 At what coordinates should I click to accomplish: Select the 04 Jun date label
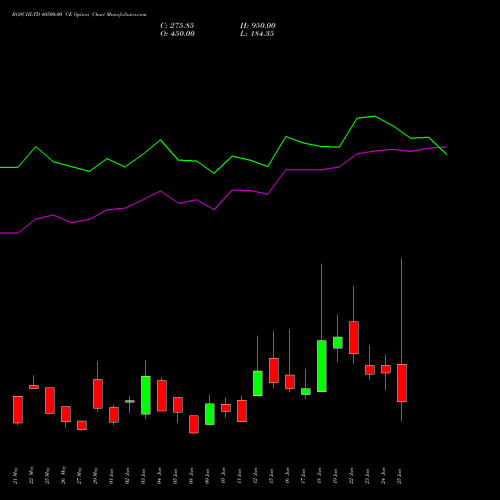160,476
